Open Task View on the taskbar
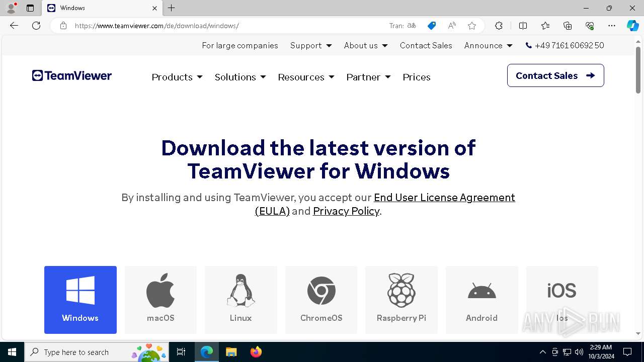The height and width of the screenshot is (362, 644). 181,352
